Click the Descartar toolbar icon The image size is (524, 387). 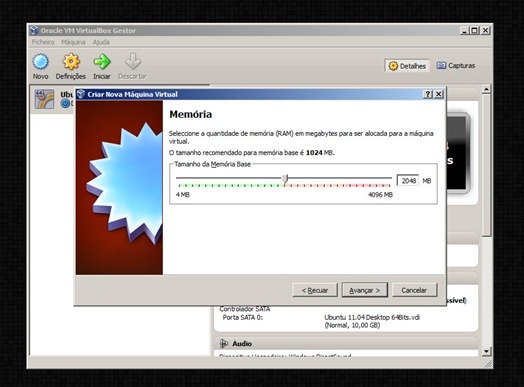point(133,62)
